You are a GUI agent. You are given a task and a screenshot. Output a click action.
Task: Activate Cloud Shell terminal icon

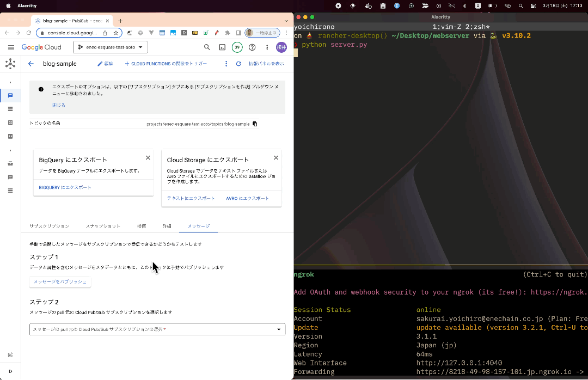[222, 47]
